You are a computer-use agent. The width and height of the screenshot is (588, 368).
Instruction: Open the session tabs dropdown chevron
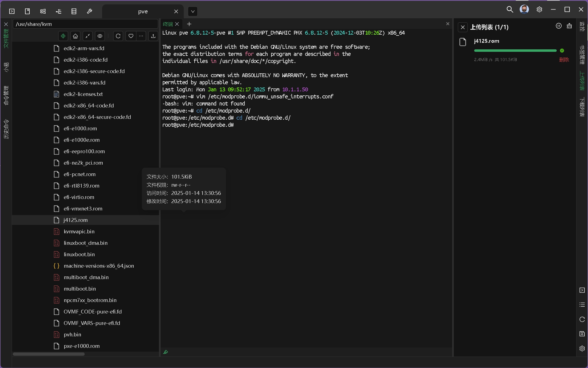193,11
